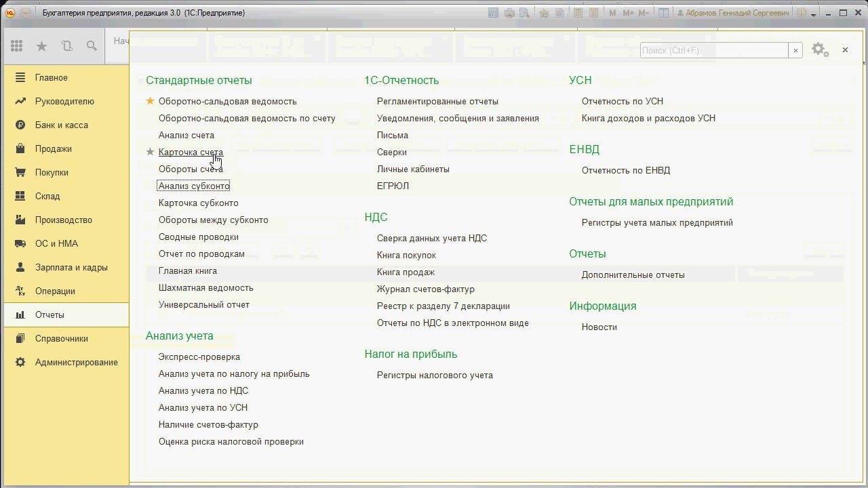The width and height of the screenshot is (868, 488).
Task: Open the Главное section
Action: [66, 77]
